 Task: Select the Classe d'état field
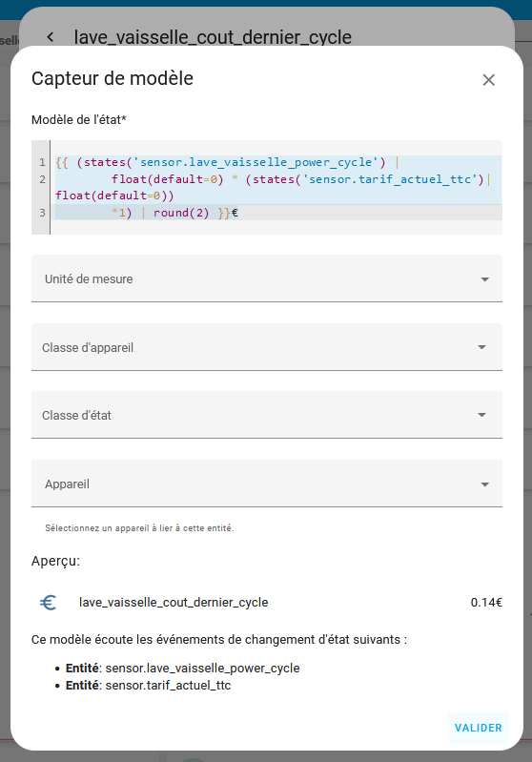click(267, 415)
